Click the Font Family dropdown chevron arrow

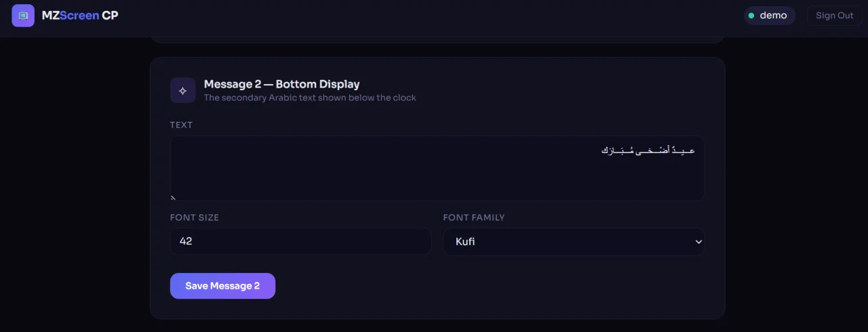click(698, 242)
